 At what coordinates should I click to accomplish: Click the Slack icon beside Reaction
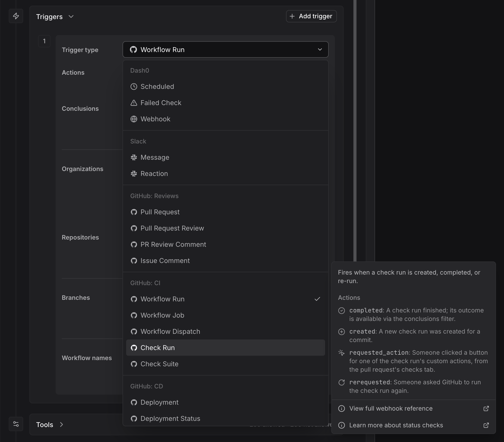click(x=134, y=174)
